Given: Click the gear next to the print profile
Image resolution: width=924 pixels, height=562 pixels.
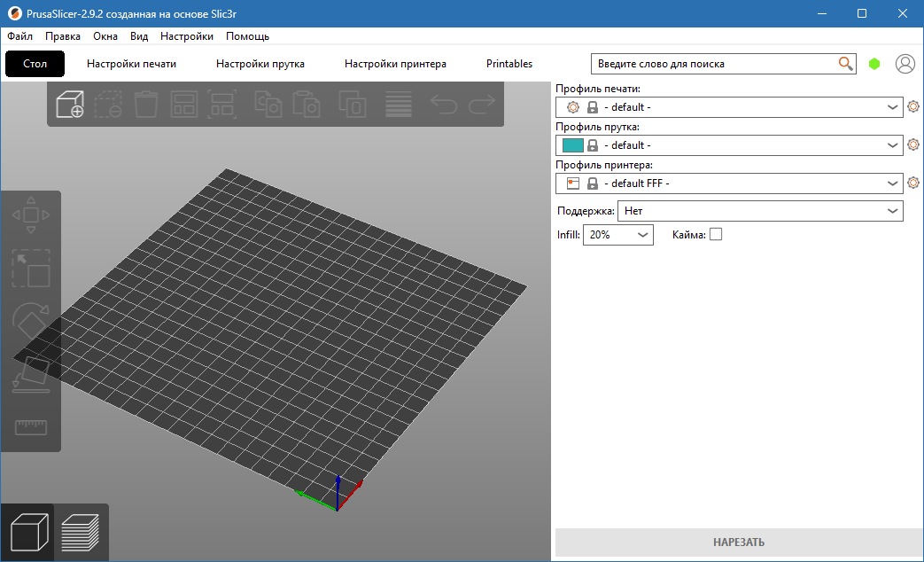Looking at the screenshot, I should coord(913,106).
